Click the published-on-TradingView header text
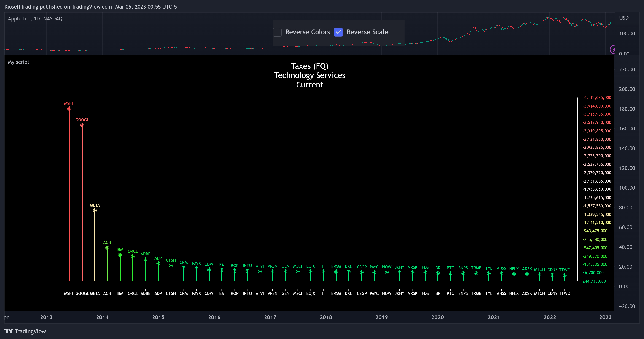 (x=90, y=7)
